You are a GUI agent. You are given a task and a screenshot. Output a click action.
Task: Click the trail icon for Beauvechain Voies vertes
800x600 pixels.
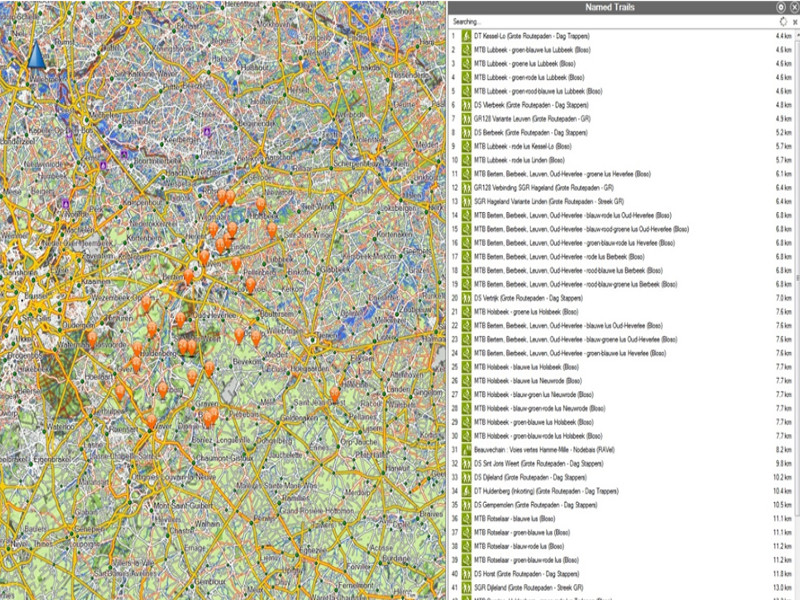(466, 450)
